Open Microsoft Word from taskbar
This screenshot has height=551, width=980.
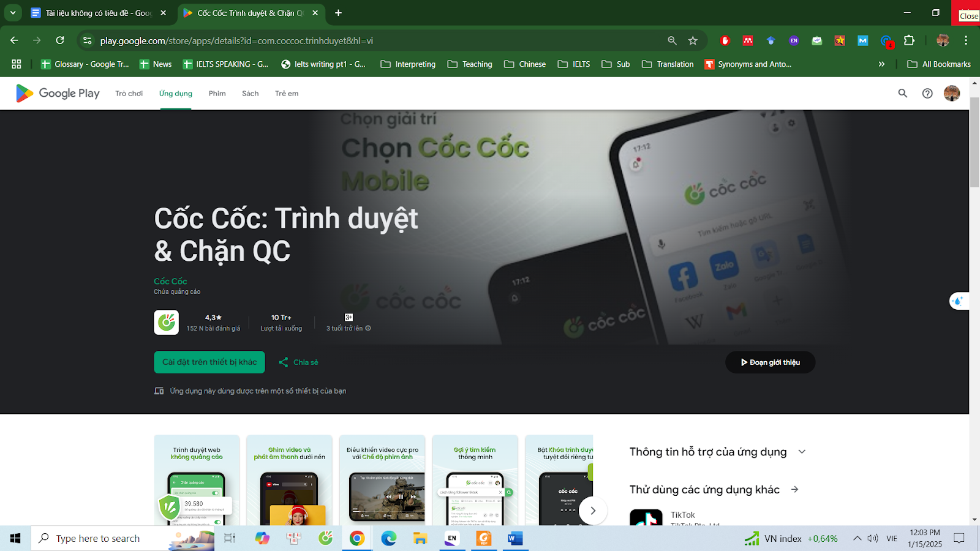[x=515, y=538]
